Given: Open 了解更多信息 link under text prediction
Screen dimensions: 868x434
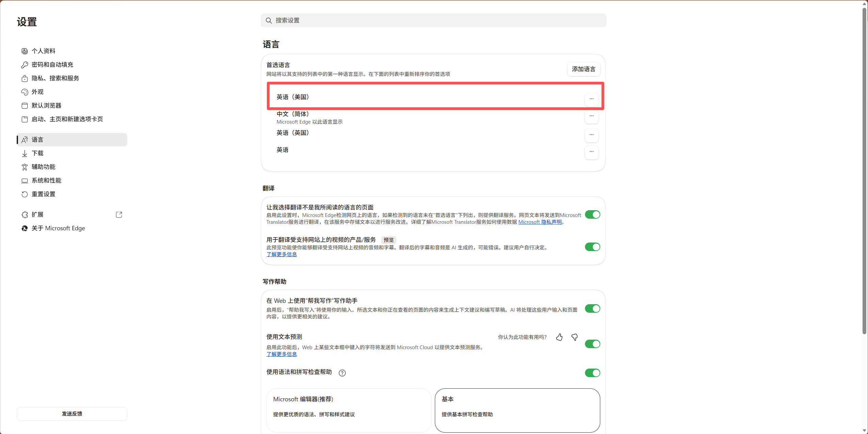Looking at the screenshot, I should coord(282,354).
